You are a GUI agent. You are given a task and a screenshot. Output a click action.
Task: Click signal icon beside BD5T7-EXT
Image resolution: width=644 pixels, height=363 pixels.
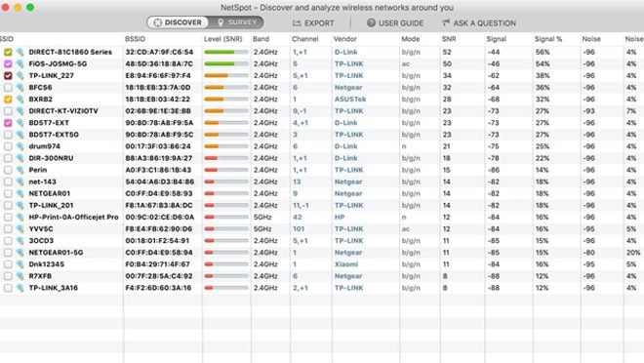point(20,123)
